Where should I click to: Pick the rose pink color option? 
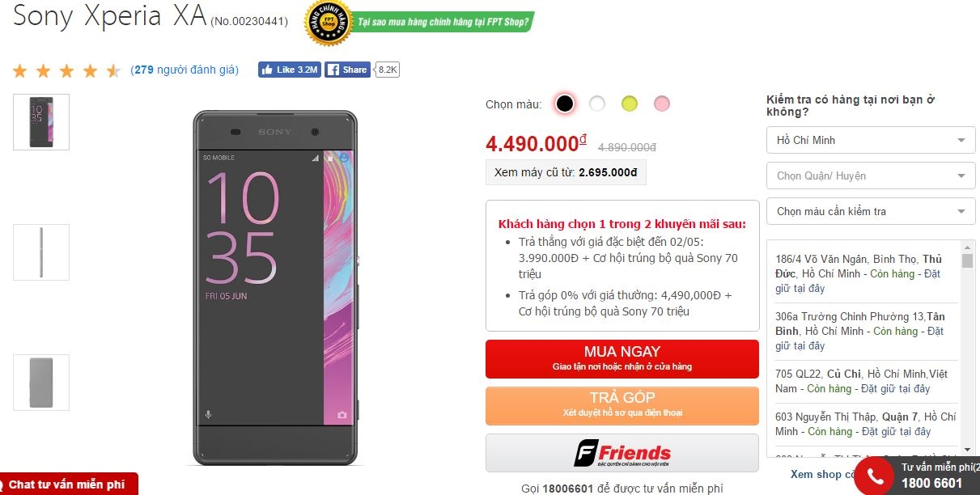point(662,104)
